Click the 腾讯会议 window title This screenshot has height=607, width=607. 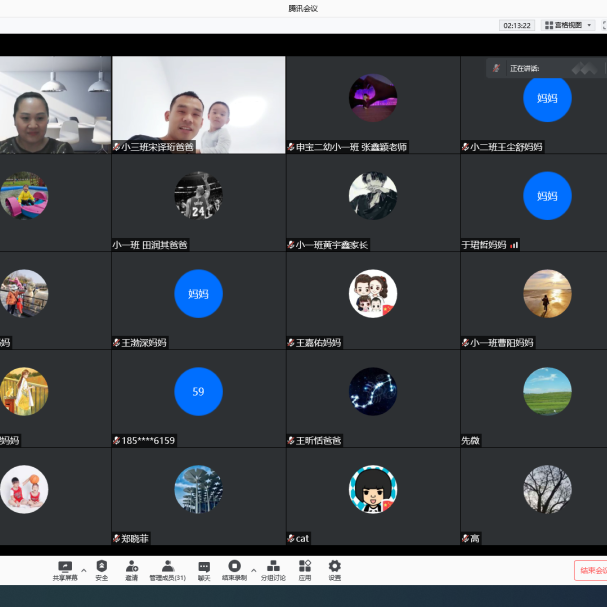click(x=303, y=9)
